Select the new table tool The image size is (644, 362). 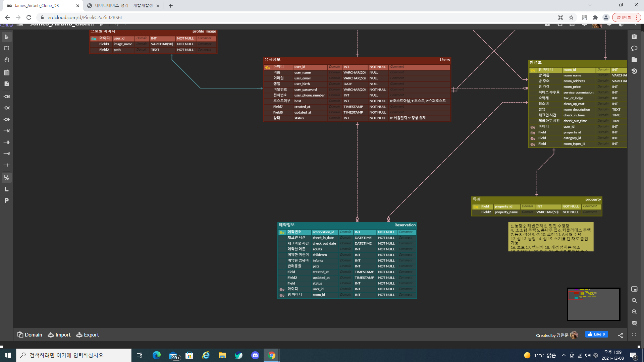pyautogui.click(x=6, y=72)
